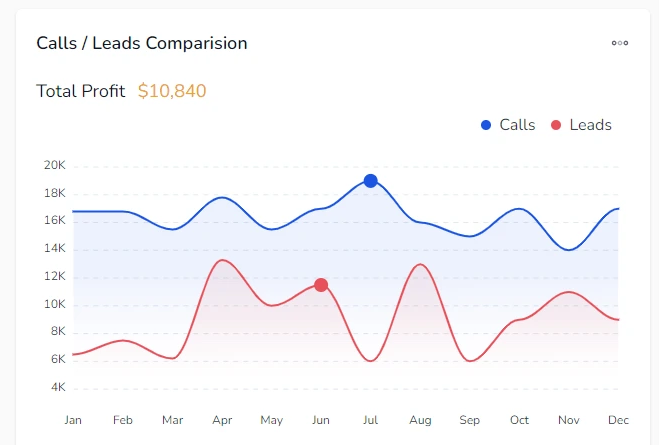Click the $10,840 total profit amount
Screen dimensions: 659x445
coord(172,91)
